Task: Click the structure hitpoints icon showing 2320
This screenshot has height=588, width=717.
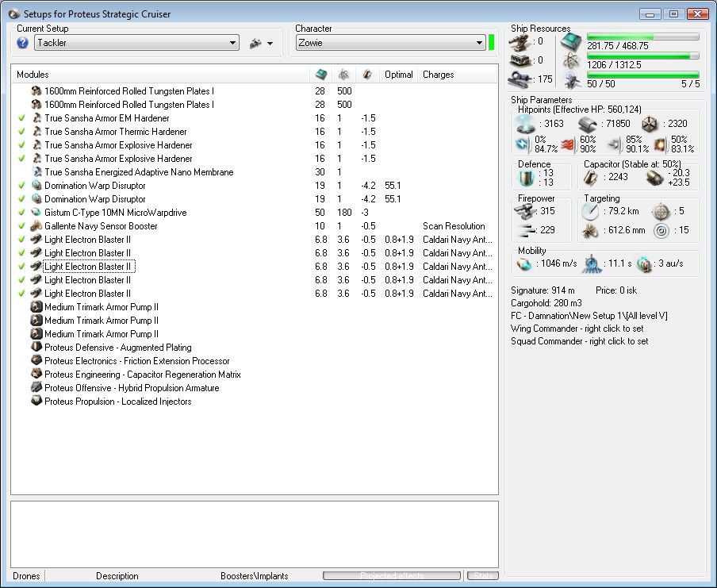Action: point(650,124)
